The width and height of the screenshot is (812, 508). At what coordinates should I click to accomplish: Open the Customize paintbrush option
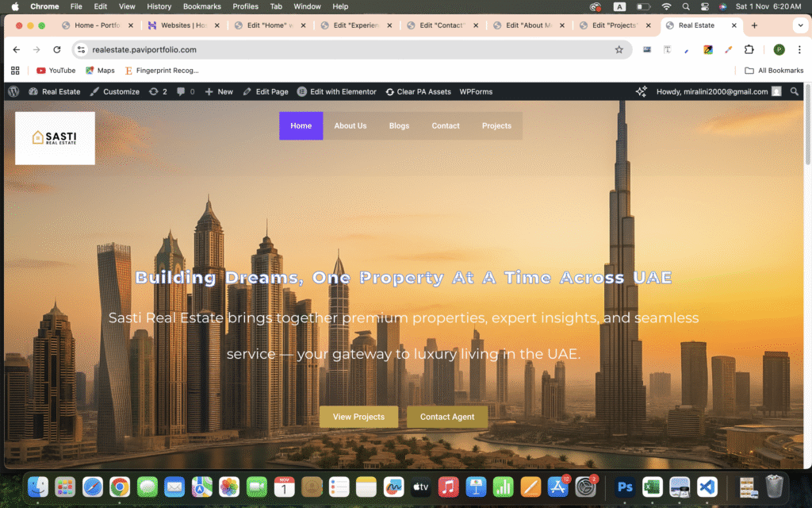pyautogui.click(x=115, y=91)
